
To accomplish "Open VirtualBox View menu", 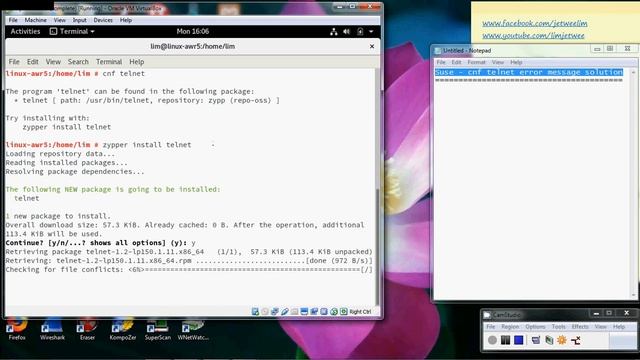I will [x=60, y=20].
